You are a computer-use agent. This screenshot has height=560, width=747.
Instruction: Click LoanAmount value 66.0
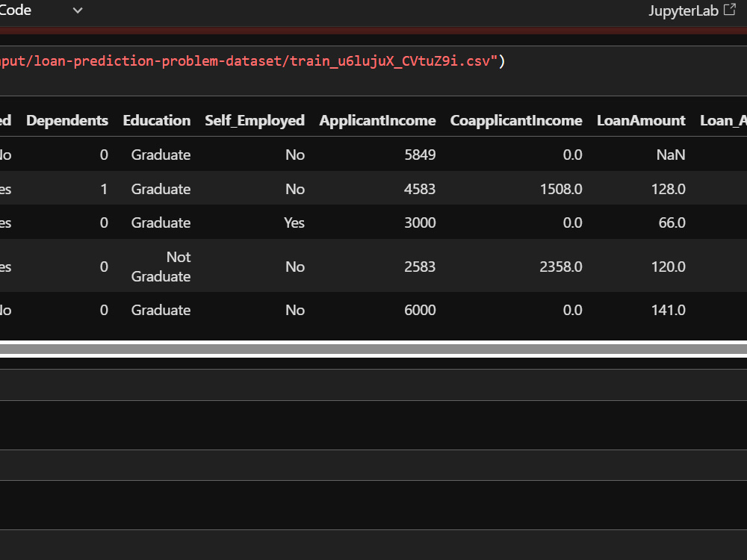[672, 223]
